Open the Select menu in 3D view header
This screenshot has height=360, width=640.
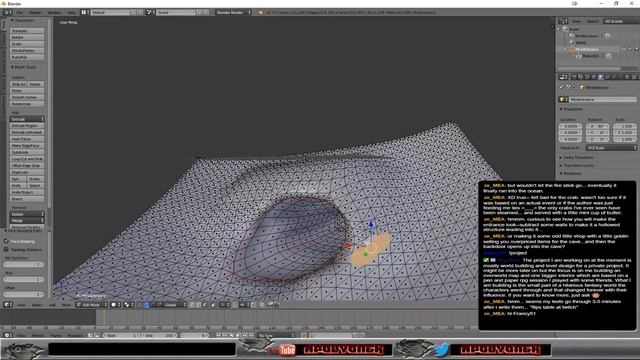tap(37, 304)
